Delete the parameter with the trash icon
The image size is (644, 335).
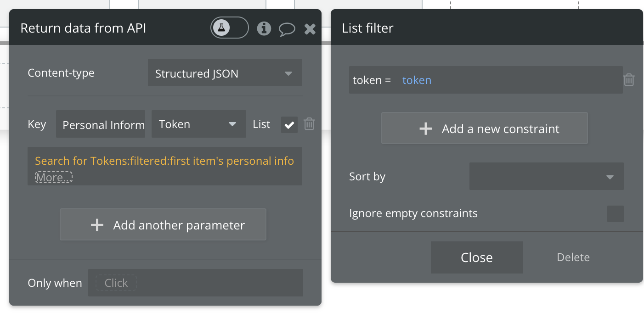(x=310, y=124)
